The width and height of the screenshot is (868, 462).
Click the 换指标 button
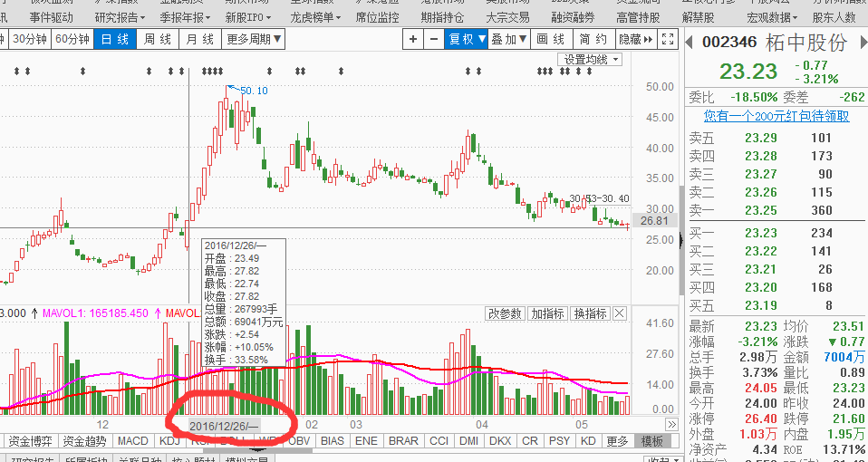click(590, 313)
